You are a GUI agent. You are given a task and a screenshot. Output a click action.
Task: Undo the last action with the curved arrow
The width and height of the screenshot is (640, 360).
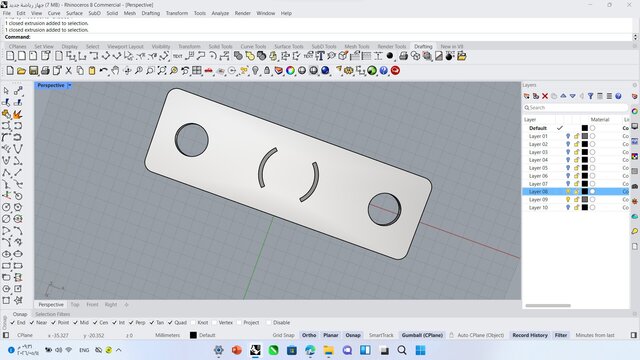[104, 71]
